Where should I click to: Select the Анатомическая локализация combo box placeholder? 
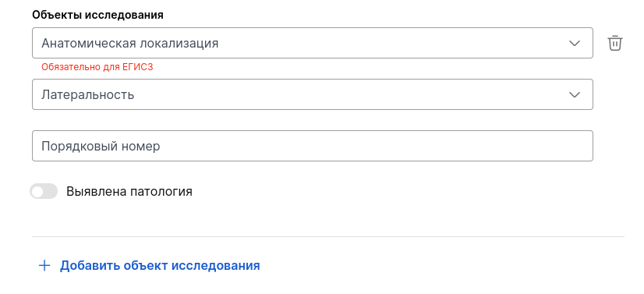[x=129, y=43]
